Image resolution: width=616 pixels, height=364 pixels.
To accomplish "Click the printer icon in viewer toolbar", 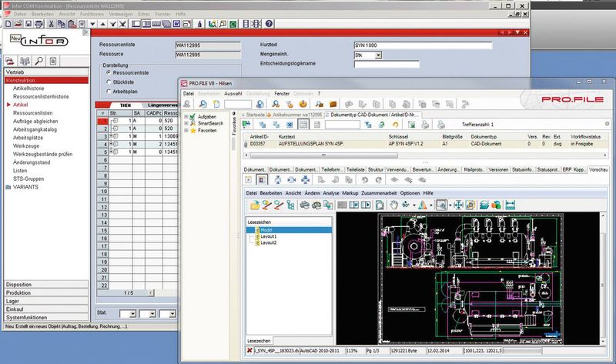I will 304,205.
